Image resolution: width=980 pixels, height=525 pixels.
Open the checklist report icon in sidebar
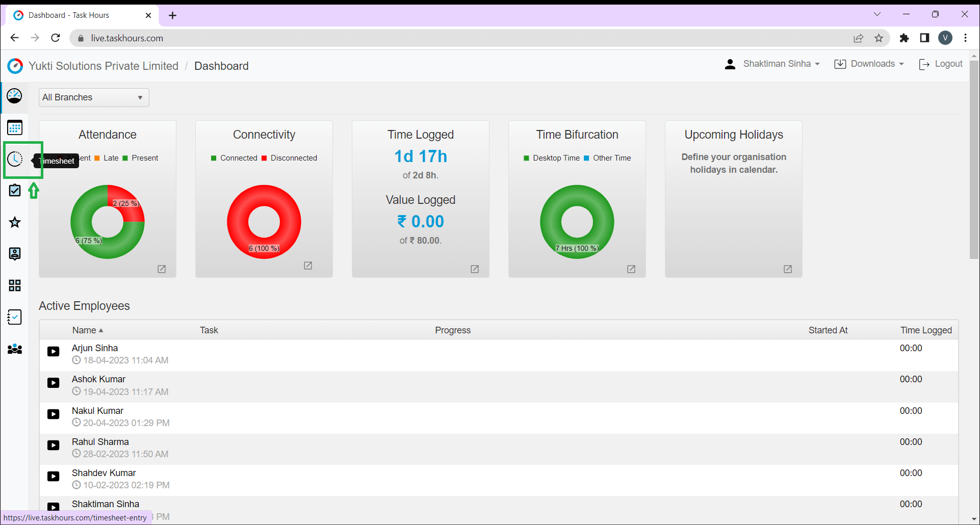15,317
